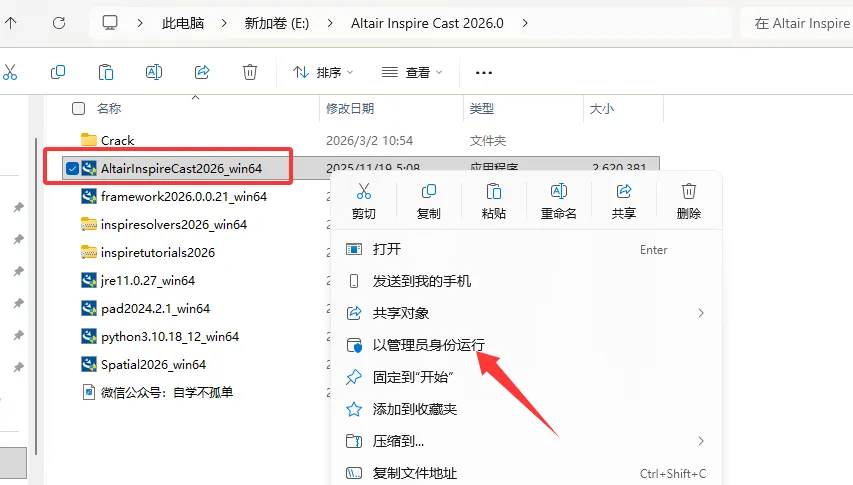Click the computer icon in address bar
853x485 pixels.
tap(110, 23)
